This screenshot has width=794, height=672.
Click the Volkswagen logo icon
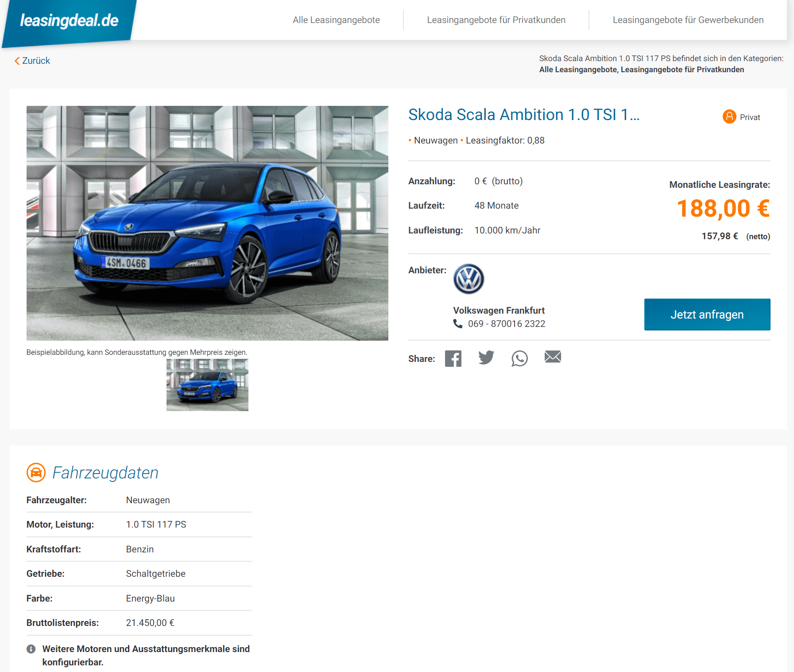point(469,279)
